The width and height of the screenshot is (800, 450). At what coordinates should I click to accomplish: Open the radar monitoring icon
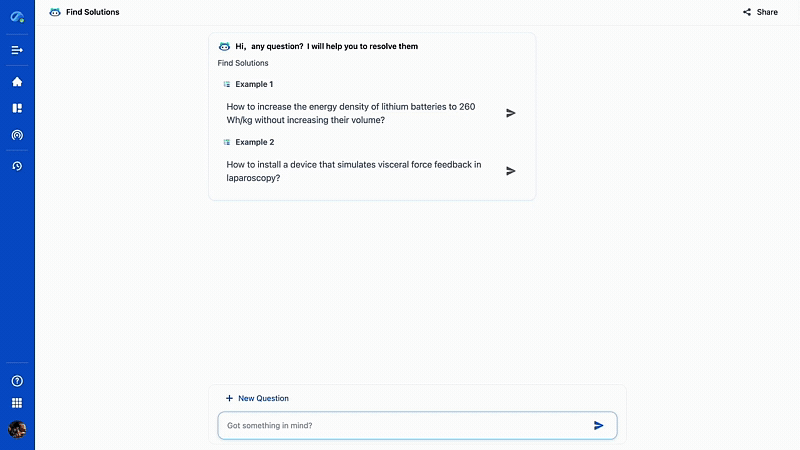[x=17, y=134]
